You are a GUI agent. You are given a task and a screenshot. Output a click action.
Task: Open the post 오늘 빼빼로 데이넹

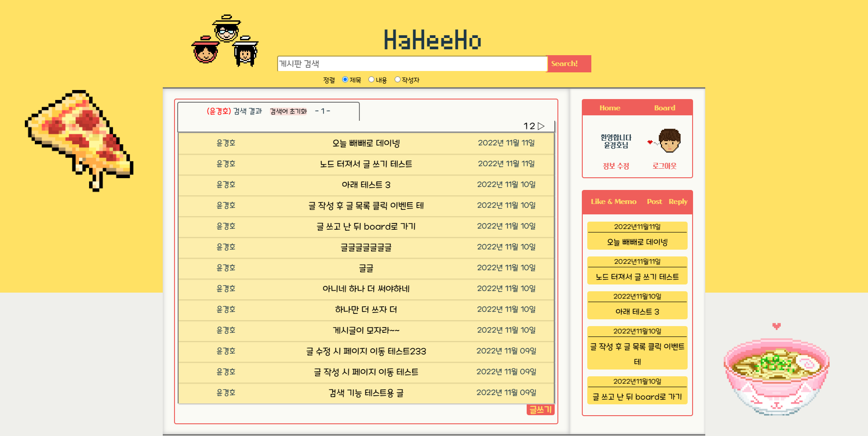click(366, 143)
